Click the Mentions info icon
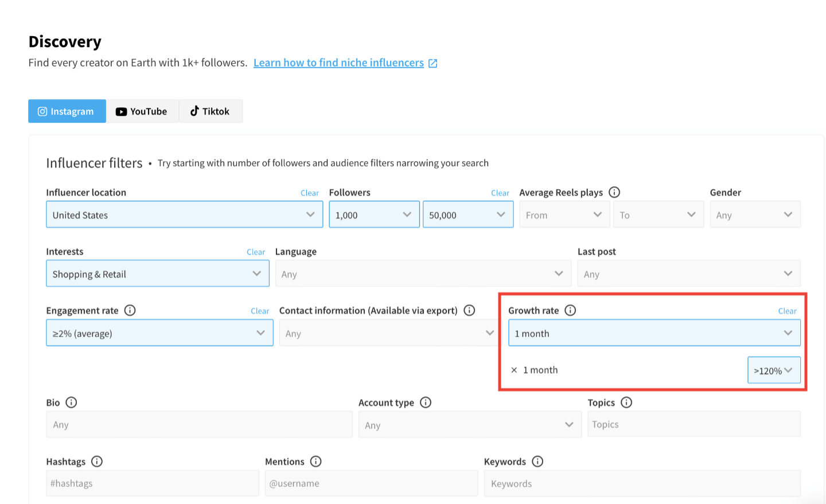This screenshot has width=826, height=504. coord(316,462)
